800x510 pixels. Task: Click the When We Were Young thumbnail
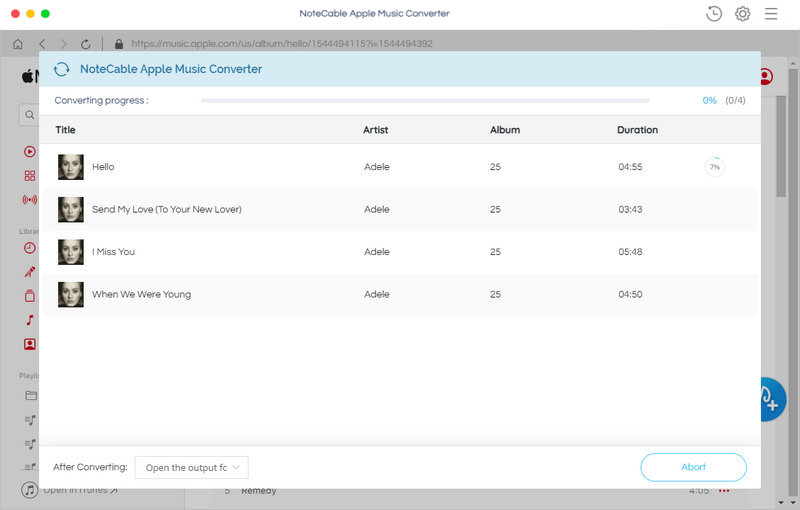(x=70, y=294)
